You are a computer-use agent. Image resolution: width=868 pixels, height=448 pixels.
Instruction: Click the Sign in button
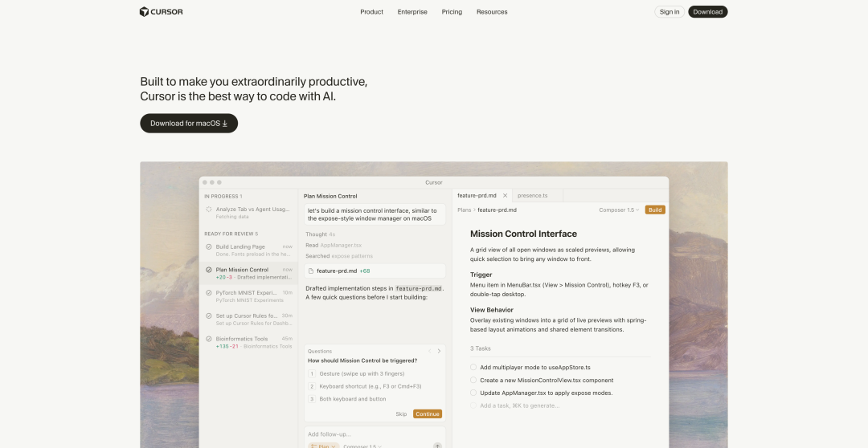point(669,12)
